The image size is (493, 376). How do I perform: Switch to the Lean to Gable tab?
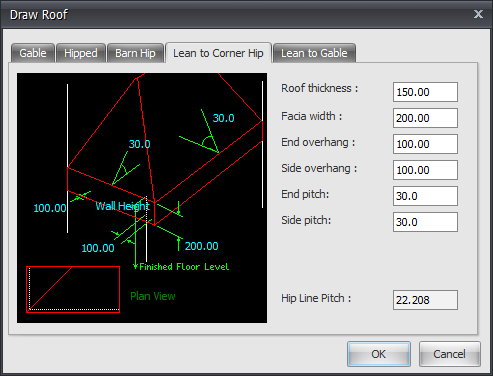point(314,53)
